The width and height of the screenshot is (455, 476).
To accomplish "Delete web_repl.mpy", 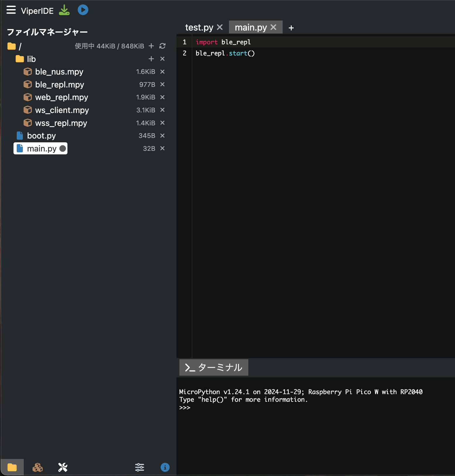I will (x=162, y=97).
